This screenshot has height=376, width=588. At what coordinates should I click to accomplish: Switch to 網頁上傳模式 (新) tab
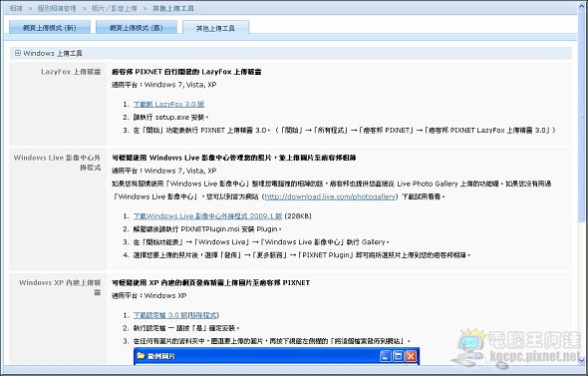[x=50, y=28]
